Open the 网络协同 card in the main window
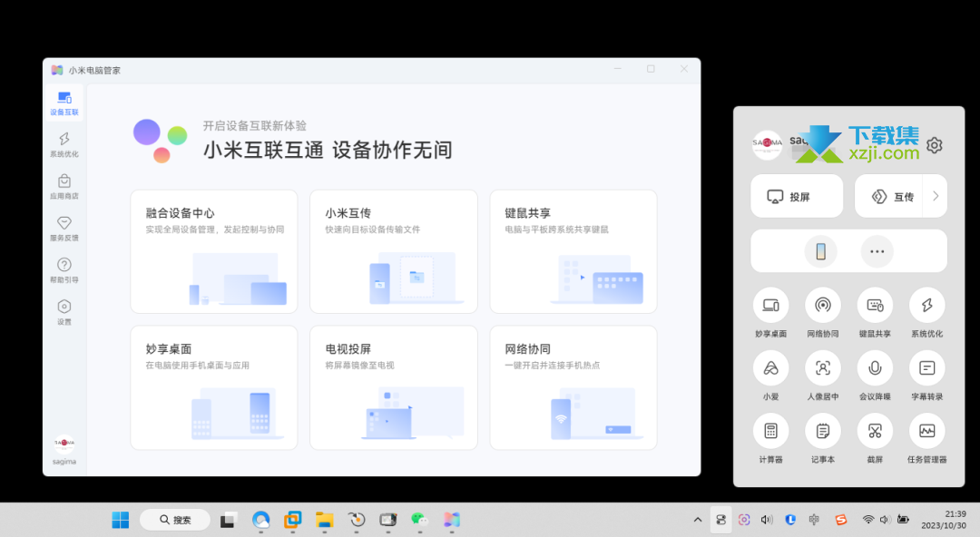Image resolution: width=980 pixels, height=537 pixels. [573, 387]
